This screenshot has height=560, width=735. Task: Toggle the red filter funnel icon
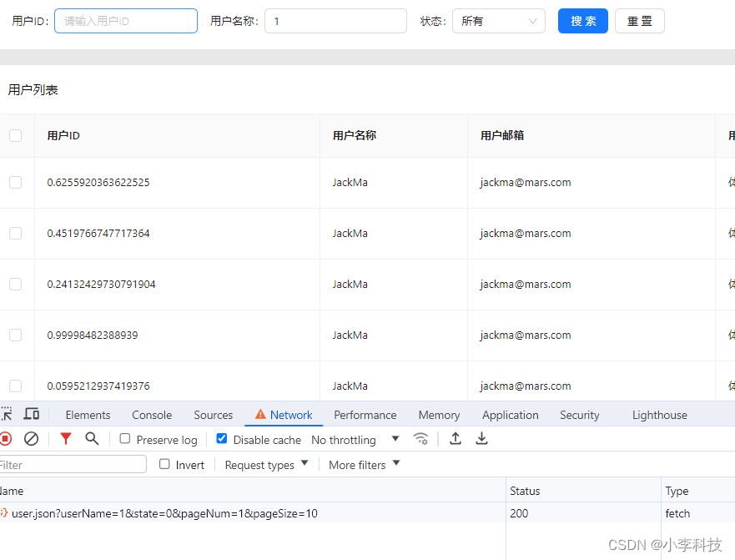(66, 439)
